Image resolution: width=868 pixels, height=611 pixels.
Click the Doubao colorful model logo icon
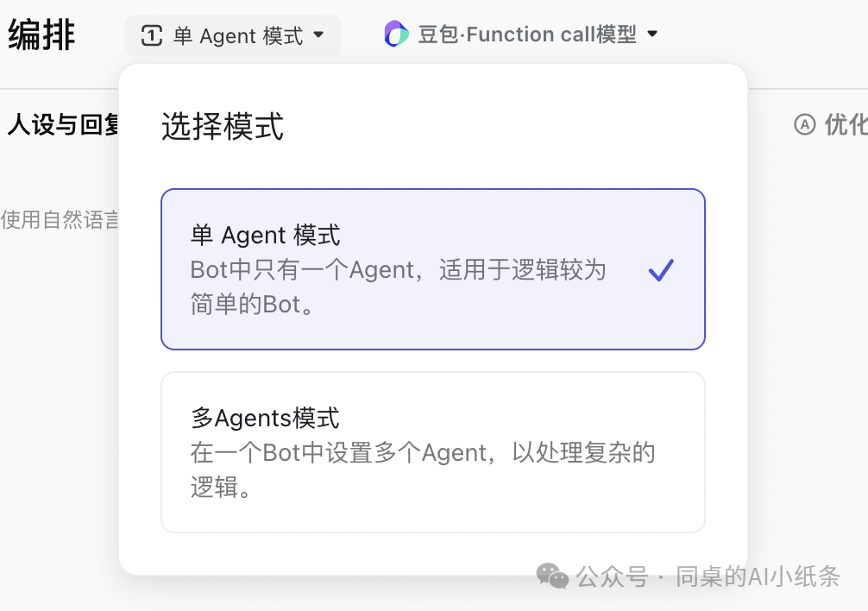[x=395, y=35]
